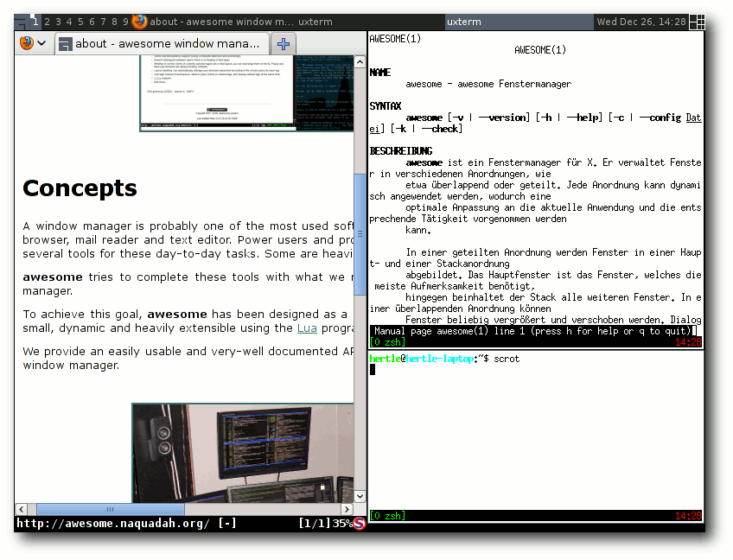Click the SYNTAX heading in man page
733x560 pixels.
(386, 106)
